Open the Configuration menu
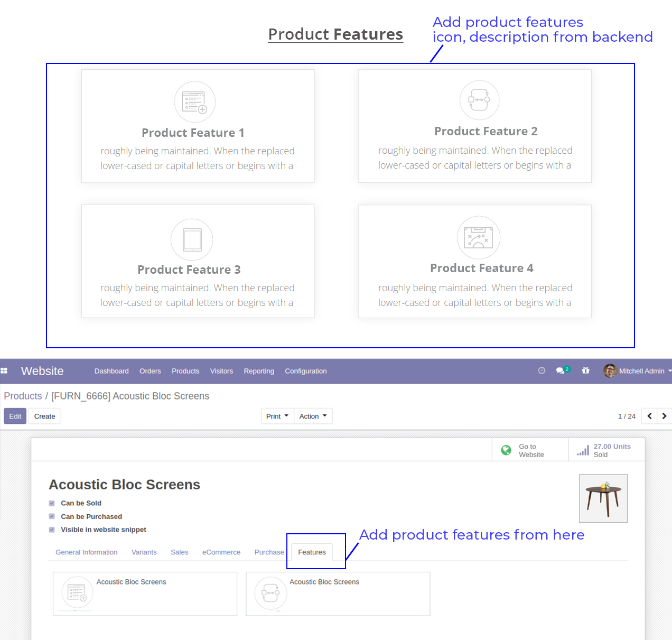This screenshot has width=672, height=640. point(306,371)
